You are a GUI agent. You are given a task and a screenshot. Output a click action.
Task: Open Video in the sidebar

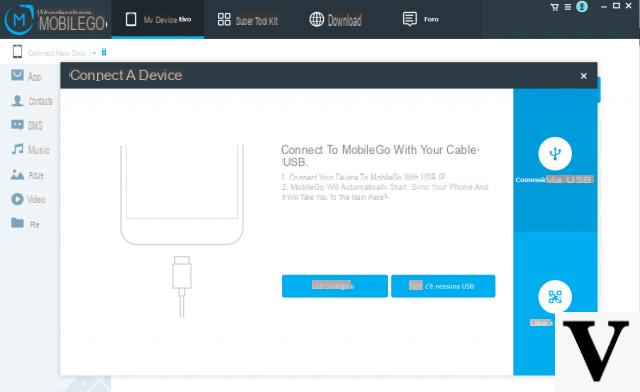[x=28, y=199]
